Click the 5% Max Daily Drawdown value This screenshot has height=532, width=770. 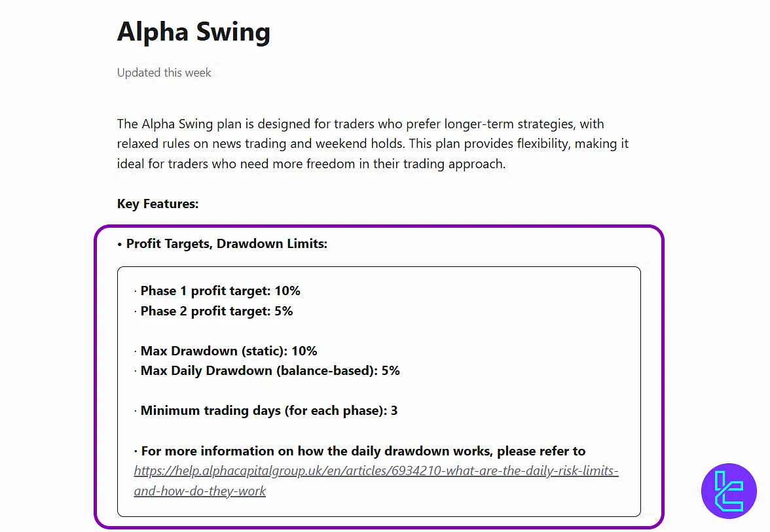391,370
